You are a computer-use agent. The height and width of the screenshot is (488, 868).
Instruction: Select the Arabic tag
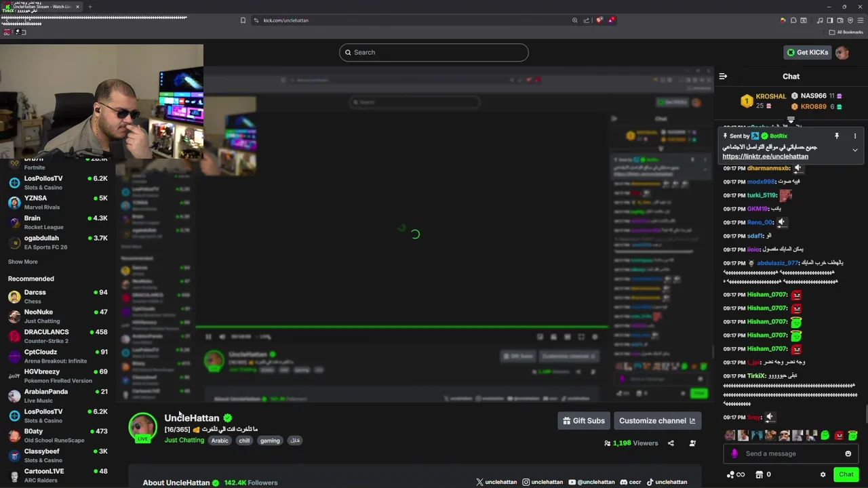pos(220,441)
